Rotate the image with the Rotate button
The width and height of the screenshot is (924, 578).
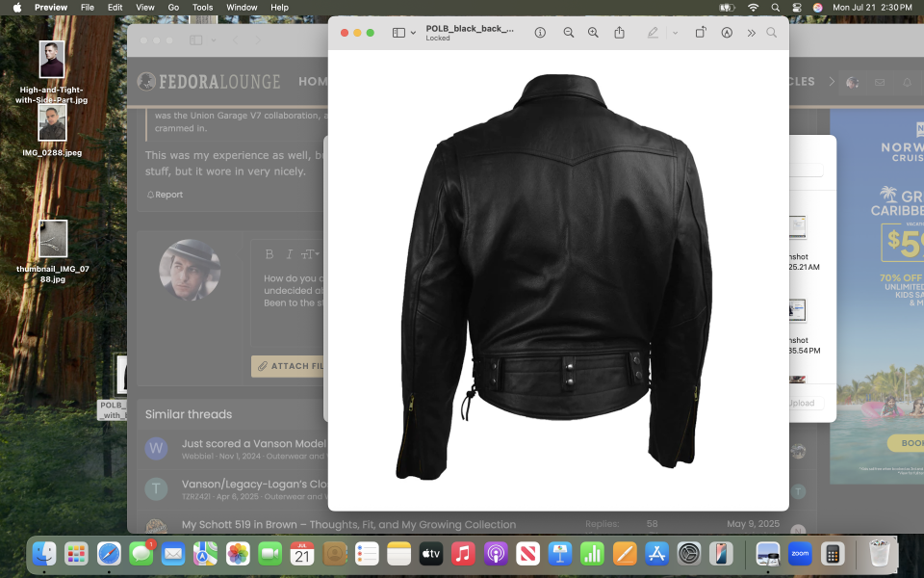click(700, 33)
